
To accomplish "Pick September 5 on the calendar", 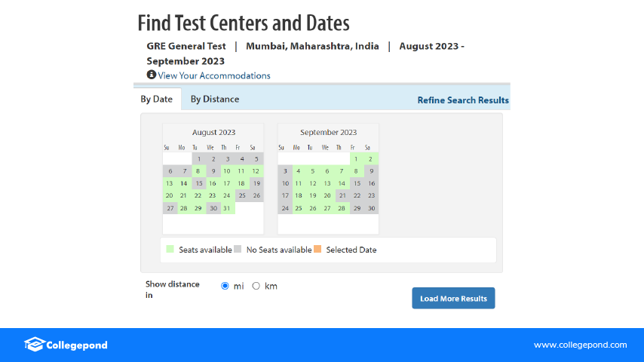I will (312, 171).
